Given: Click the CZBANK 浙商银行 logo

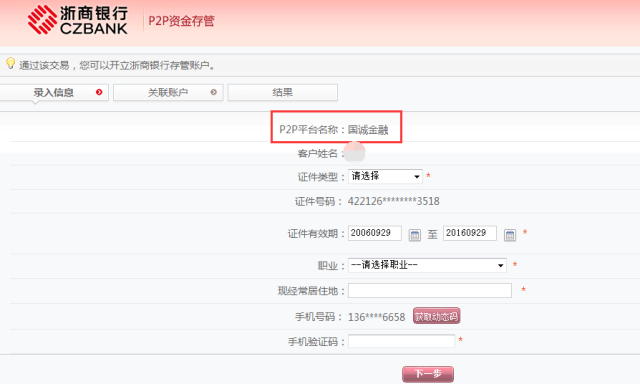Looking at the screenshot, I should 78,20.
